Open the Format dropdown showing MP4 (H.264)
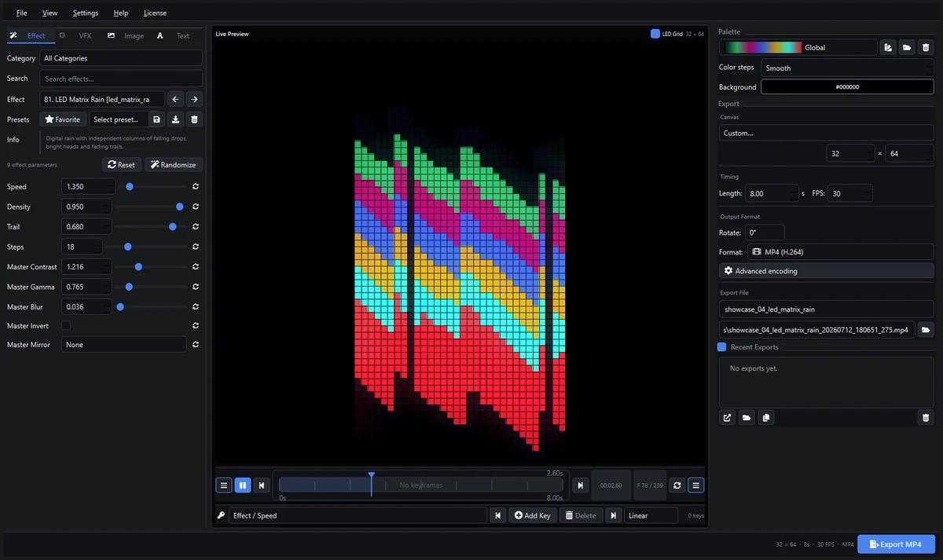Viewport: 943px width, 560px height. 840,252
